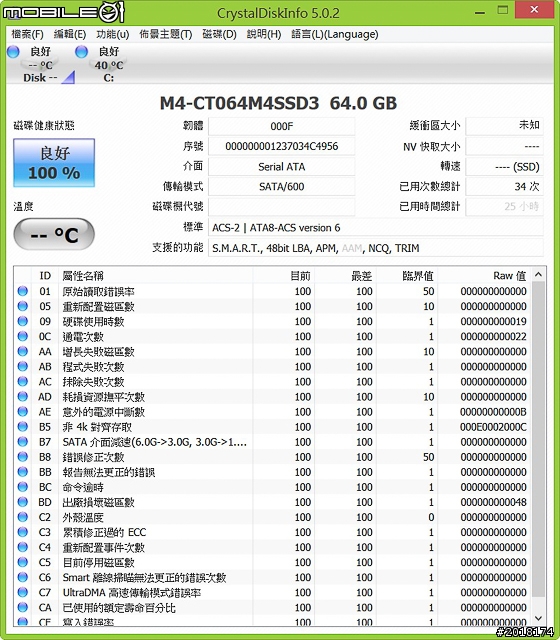Open the 檔案(F) menu
The height and width of the screenshot is (640, 560).
[27, 34]
